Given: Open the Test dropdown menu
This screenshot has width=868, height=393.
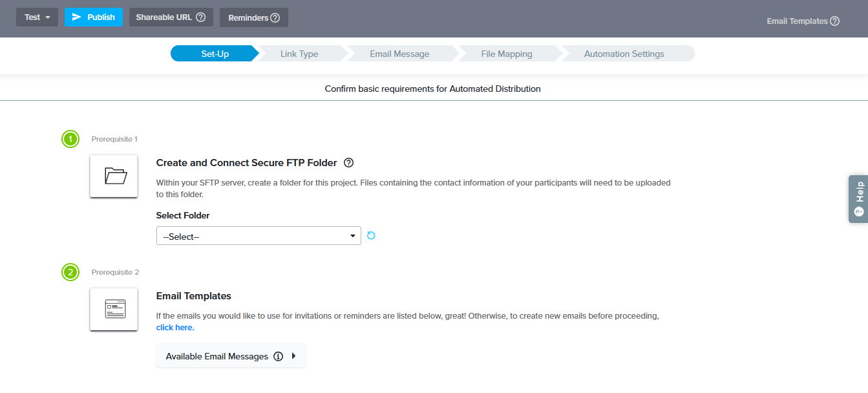Looking at the screenshot, I should (37, 17).
